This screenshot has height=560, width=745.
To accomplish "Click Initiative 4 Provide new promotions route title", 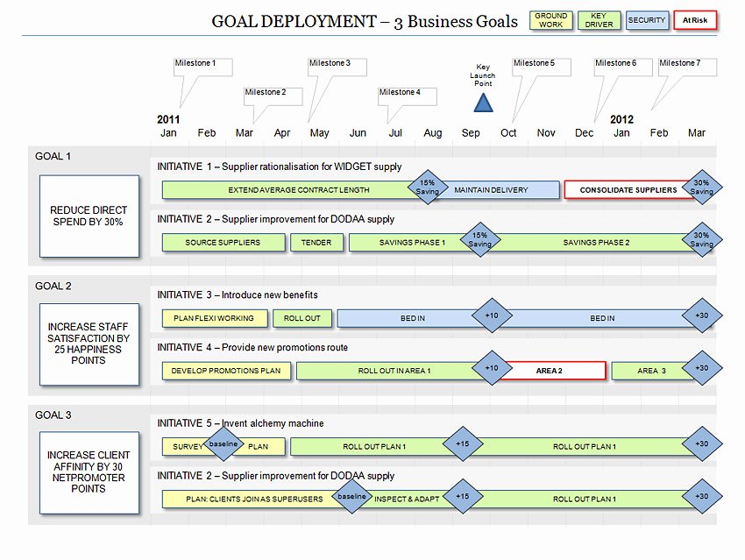I will click(252, 347).
